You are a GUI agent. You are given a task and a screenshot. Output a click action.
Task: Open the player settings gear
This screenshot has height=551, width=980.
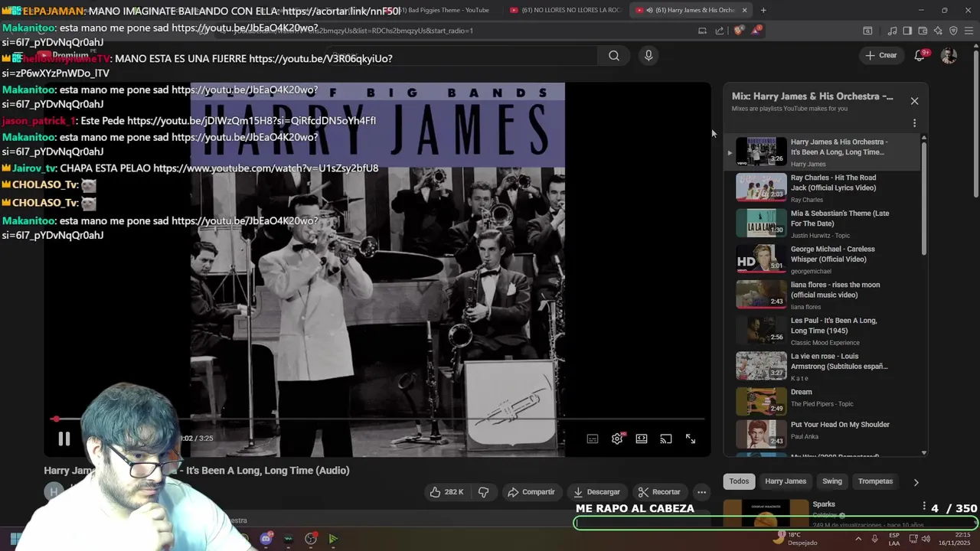coord(617,439)
